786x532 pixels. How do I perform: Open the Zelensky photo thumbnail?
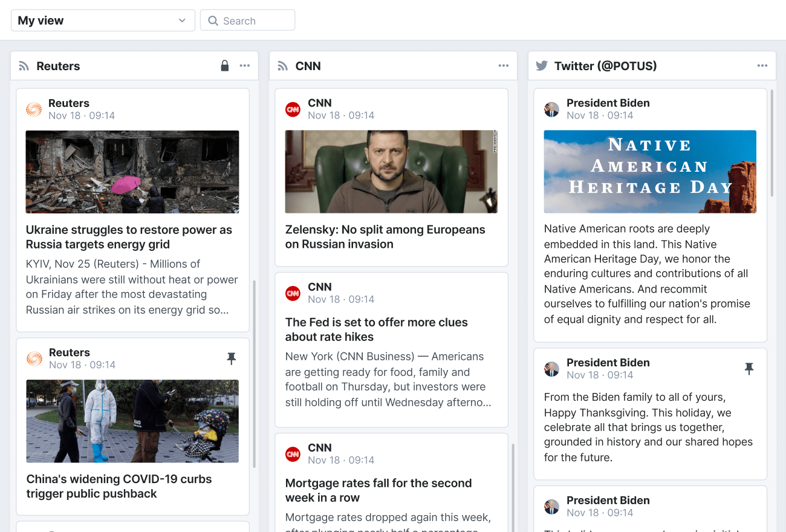tap(391, 172)
